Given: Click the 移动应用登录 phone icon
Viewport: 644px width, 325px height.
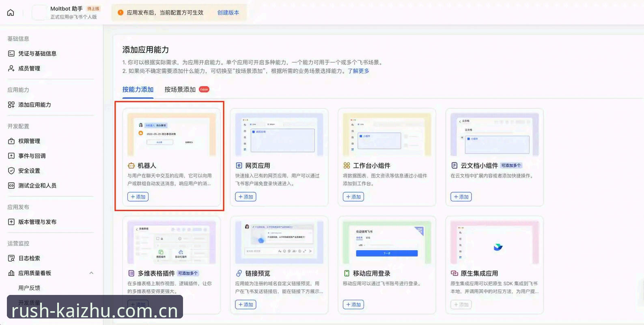Looking at the screenshot, I should 347,273.
